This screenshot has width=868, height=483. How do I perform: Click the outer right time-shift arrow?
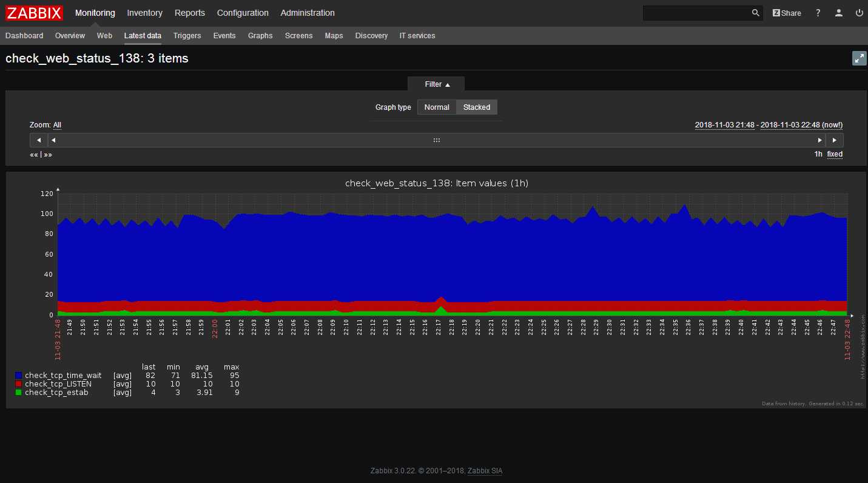(835, 140)
